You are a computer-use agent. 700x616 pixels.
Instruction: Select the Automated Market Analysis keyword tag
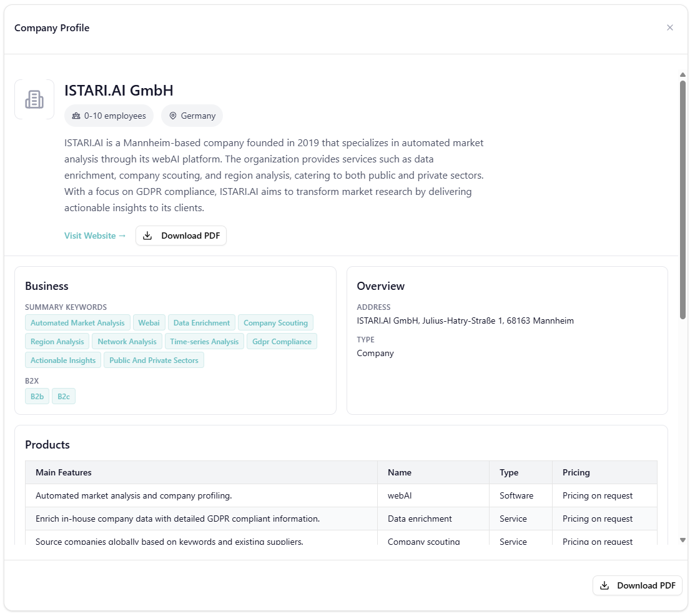[x=77, y=323]
